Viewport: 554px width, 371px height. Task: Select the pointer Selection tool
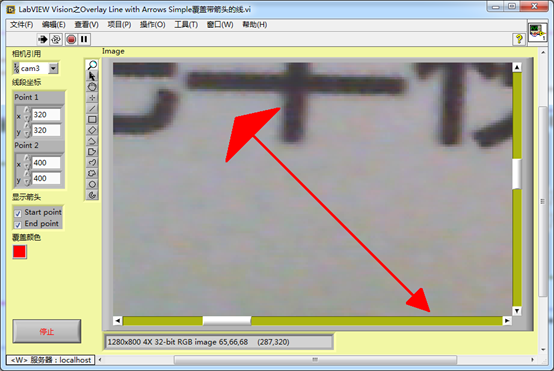click(92, 76)
